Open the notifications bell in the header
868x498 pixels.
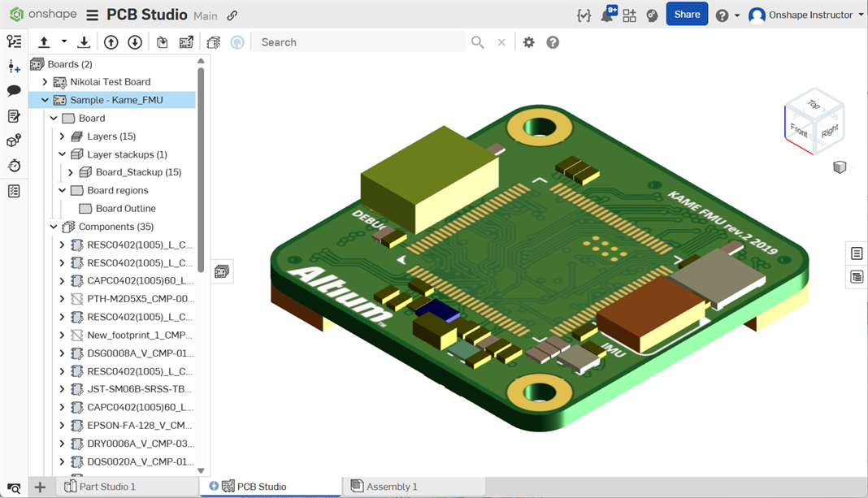tap(607, 14)
